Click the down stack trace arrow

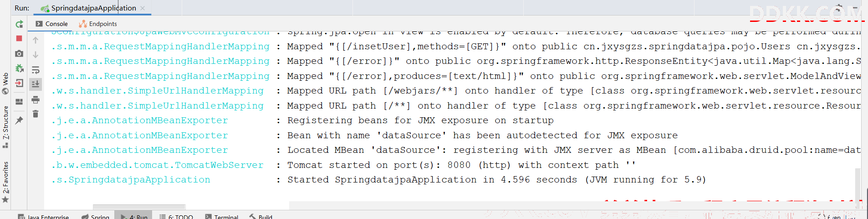tap(36, 55)
